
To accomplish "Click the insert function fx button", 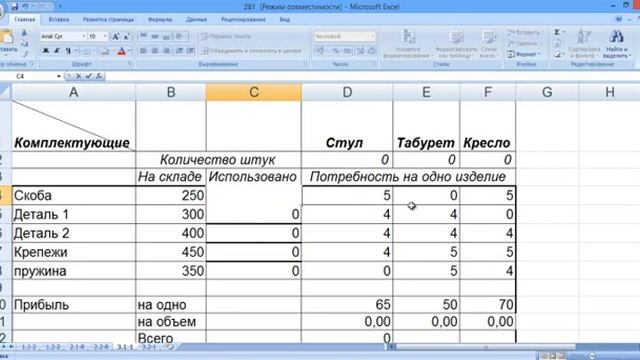I will pyautogui.click(x=99, y=76).
